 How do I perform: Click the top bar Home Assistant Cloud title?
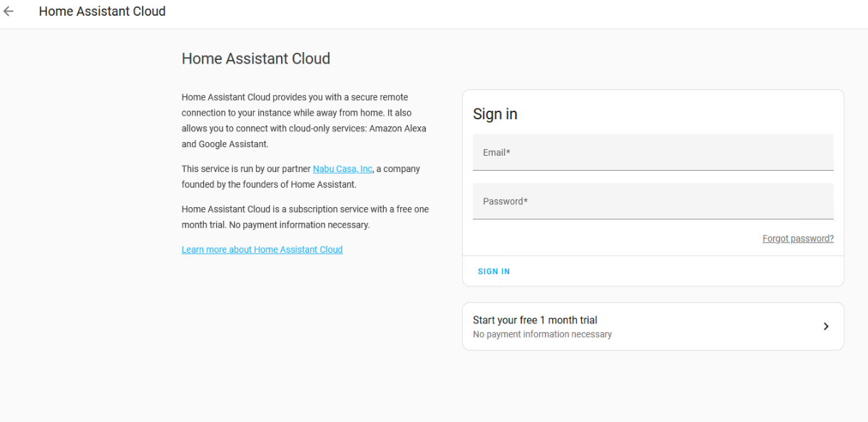[x=102, y=11]
